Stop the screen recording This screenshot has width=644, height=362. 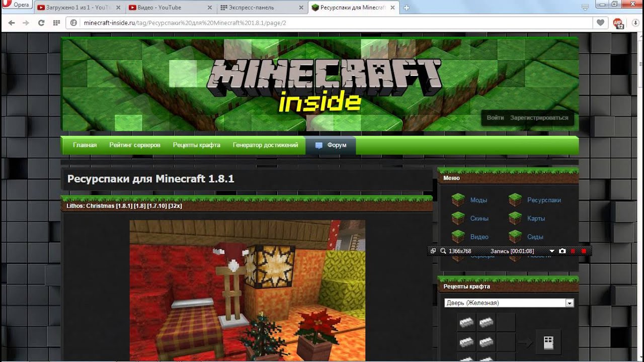click(584, 251)
